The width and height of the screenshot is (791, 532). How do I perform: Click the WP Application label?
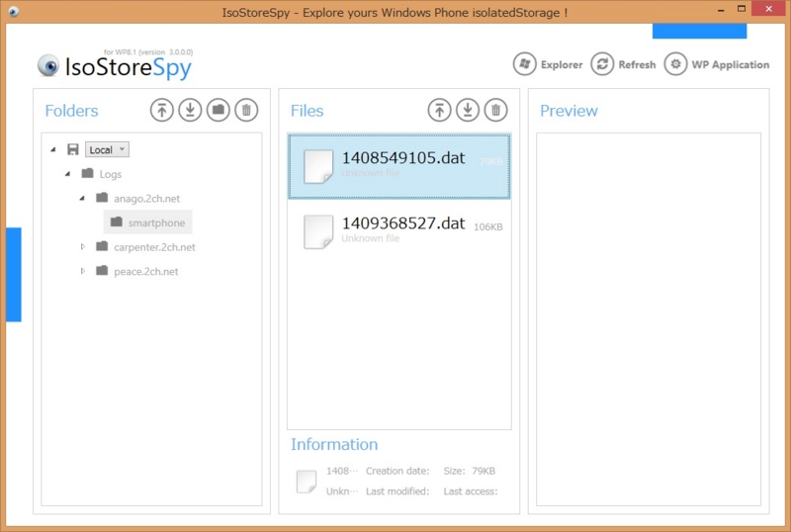point(731,64)
